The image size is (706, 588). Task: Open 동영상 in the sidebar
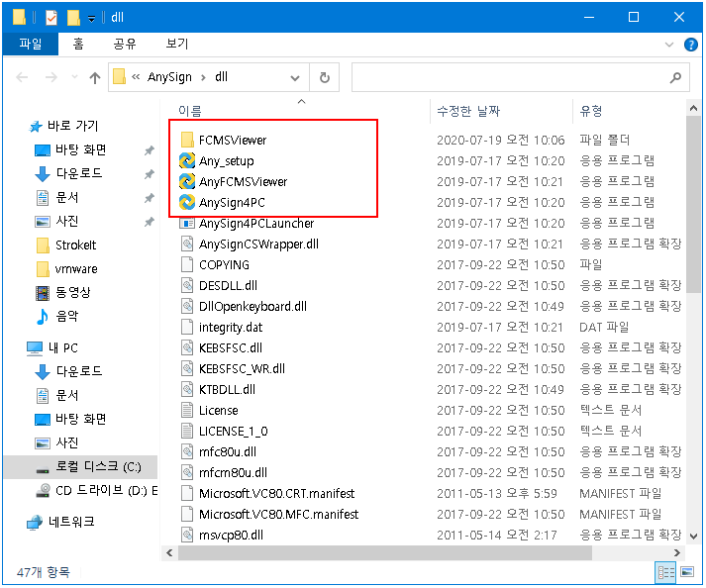pos(73,293)
